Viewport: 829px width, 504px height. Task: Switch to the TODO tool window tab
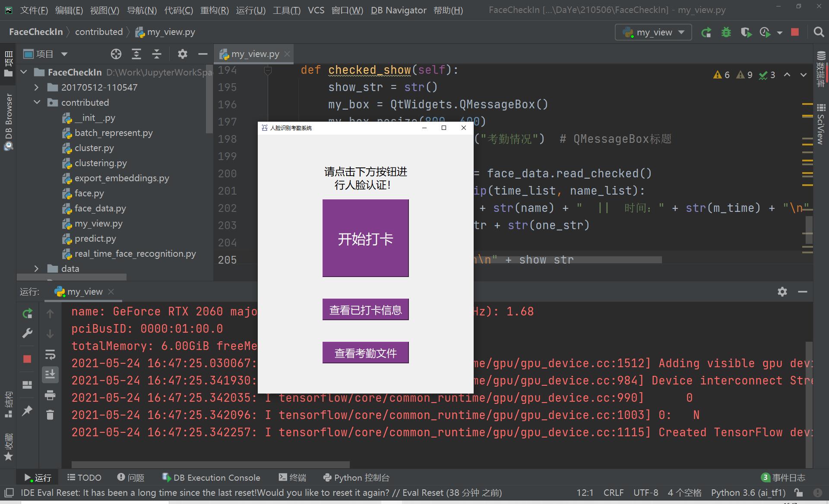[85, 478]
